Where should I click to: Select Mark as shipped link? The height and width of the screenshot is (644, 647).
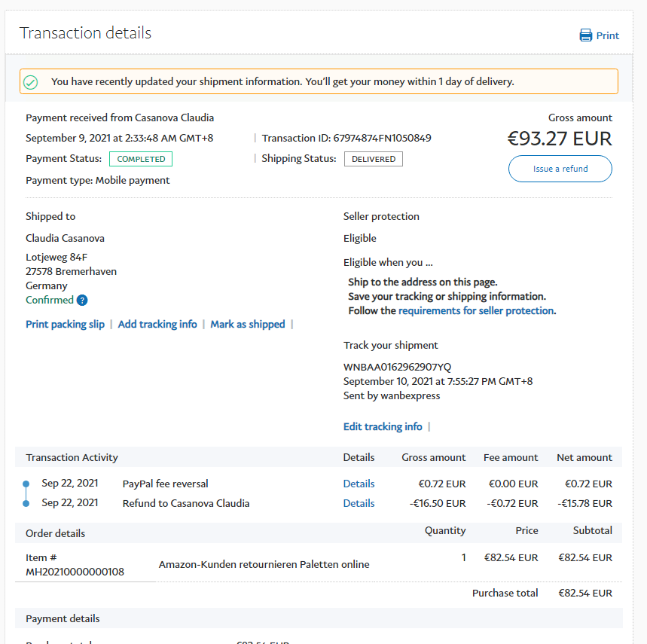pyautogui.click(x=248, y=324)
